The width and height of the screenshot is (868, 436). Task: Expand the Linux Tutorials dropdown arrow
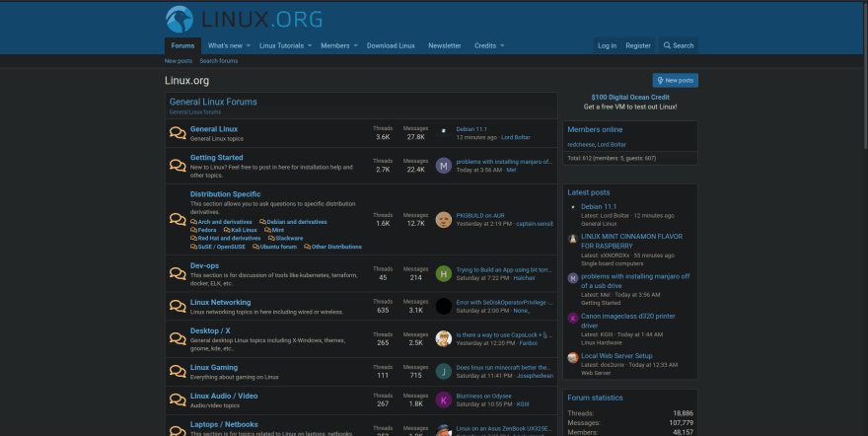[x=310, y=46]
